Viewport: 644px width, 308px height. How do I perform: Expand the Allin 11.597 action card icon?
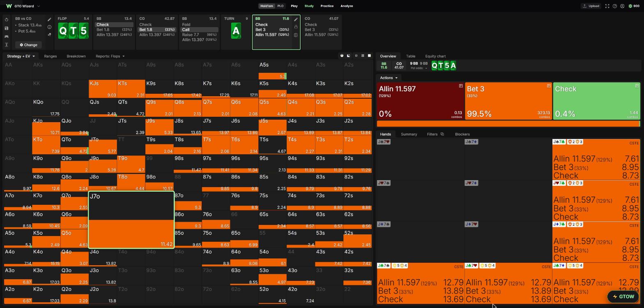pos(461,86)
